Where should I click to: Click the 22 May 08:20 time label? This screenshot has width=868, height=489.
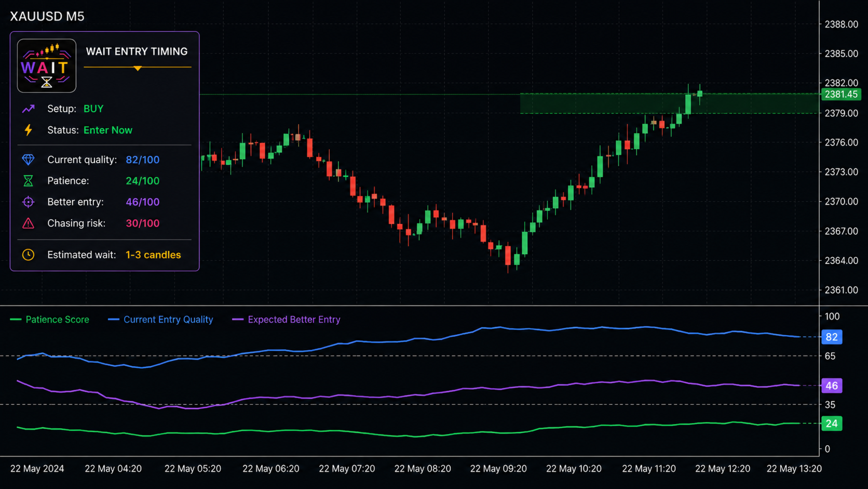tap(423, 469)
